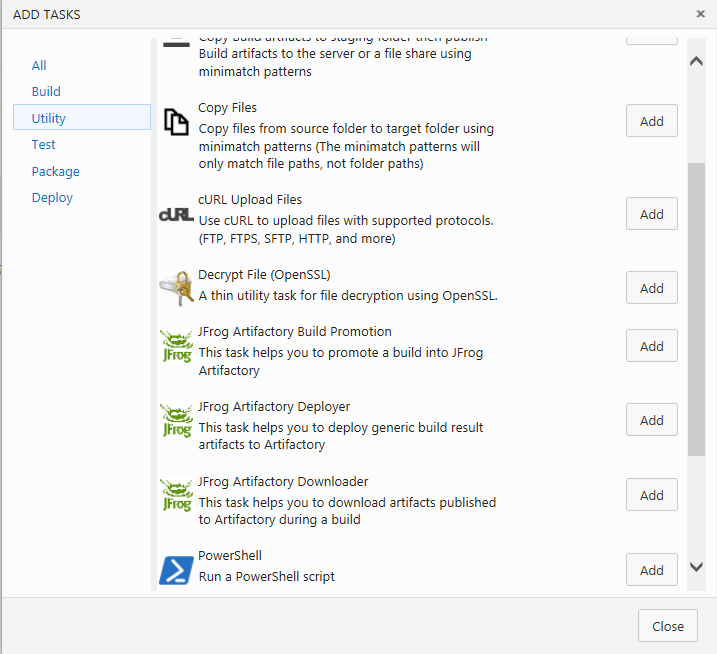This screenshot has width=717, height=654.
Task: Click the JFrog Artifactory Downloader title
Action: [x=283, y=482]
